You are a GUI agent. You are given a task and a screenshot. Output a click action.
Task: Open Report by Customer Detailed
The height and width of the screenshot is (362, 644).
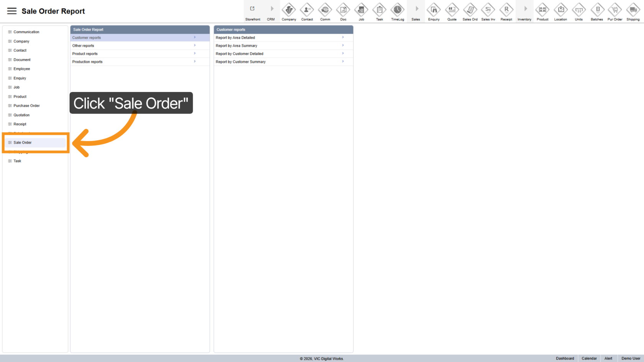point(283,54)
